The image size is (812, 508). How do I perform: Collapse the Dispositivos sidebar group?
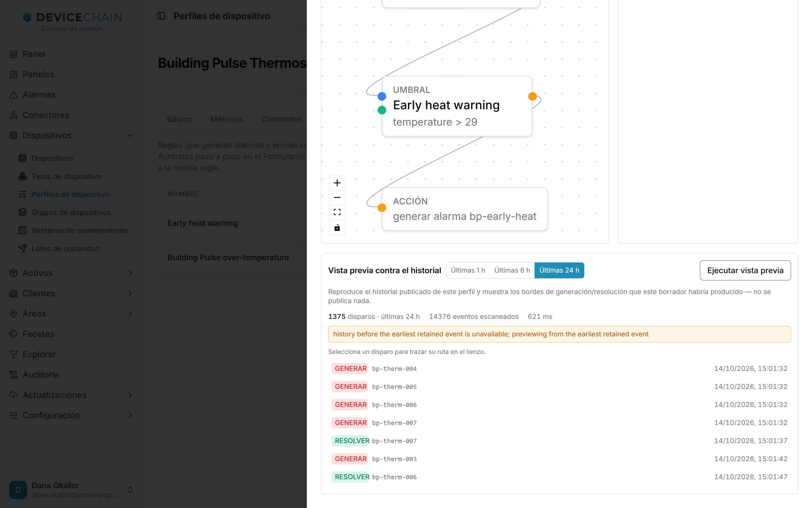[x=71, y=135]
